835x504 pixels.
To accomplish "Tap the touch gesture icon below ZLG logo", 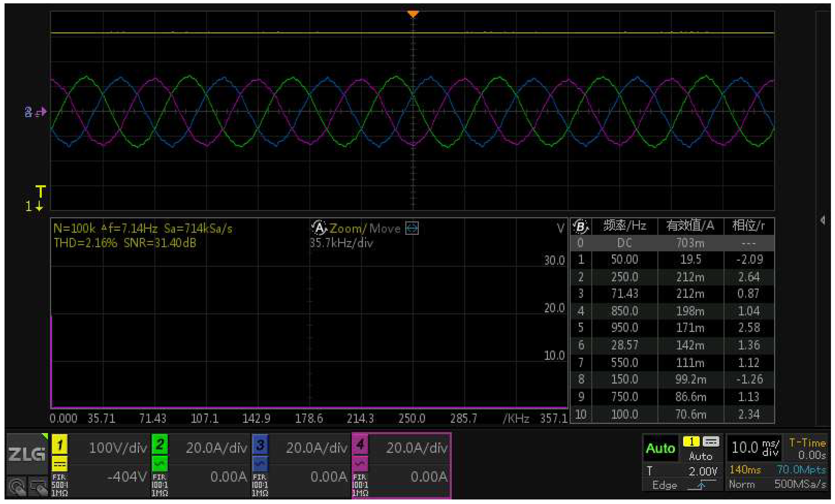I will [16, 487].
